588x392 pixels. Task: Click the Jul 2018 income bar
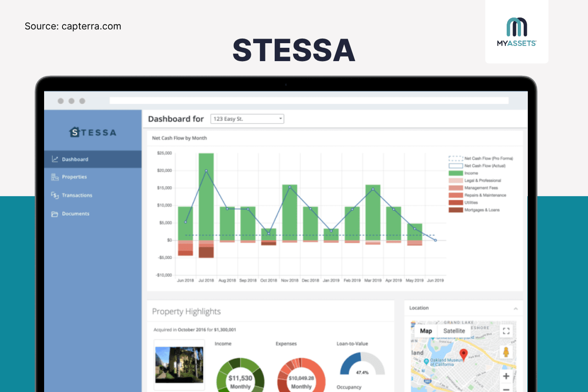206,197
